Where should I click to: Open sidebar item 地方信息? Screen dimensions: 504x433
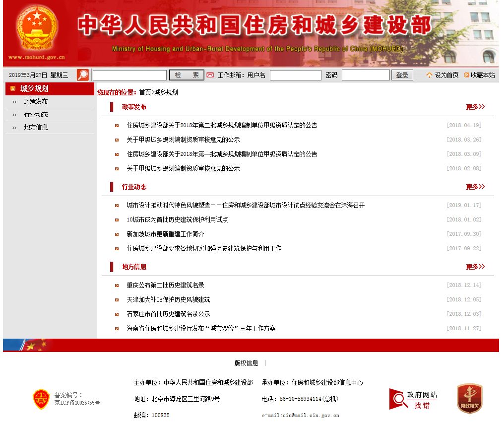(x=36, y=128)
